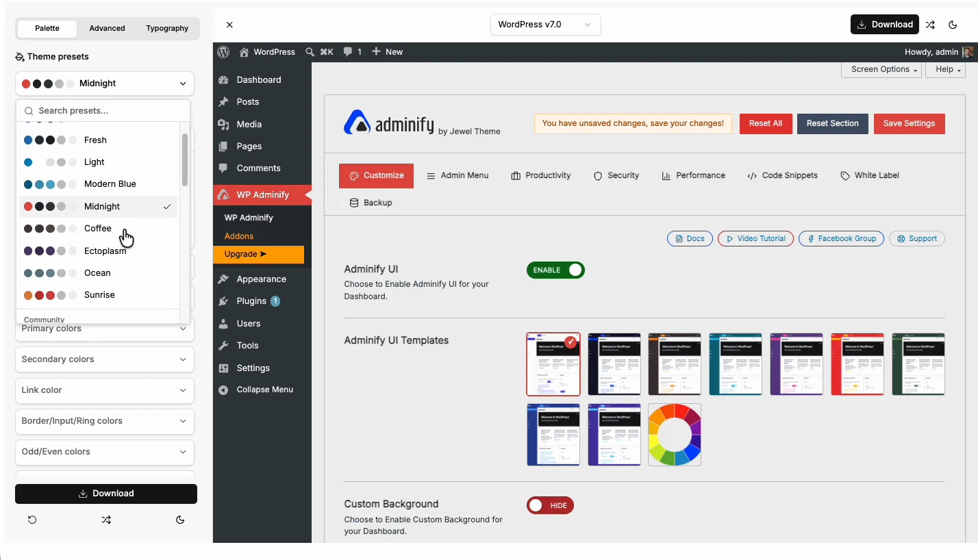
Task: Open the Security tab
Action: (616, 175)
